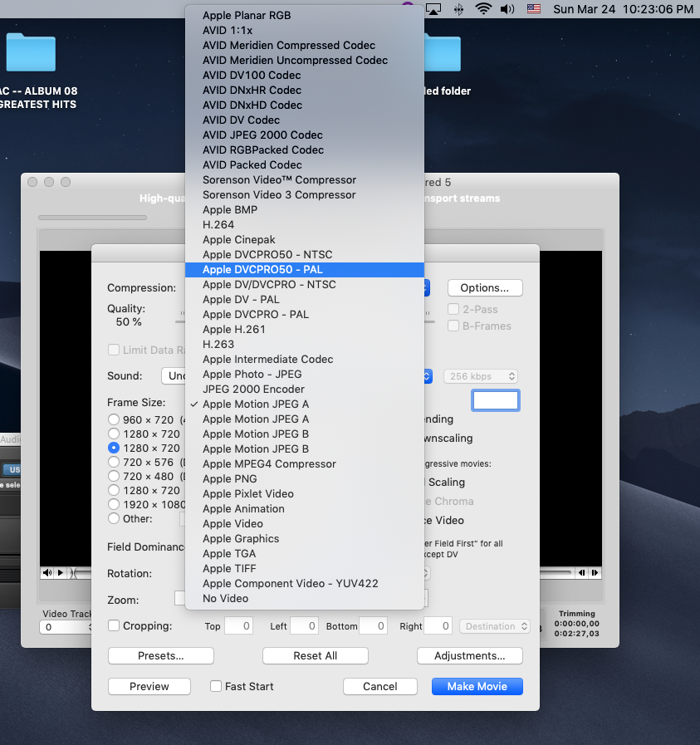
Task: Choose No Video option
Action: point(305,599)
